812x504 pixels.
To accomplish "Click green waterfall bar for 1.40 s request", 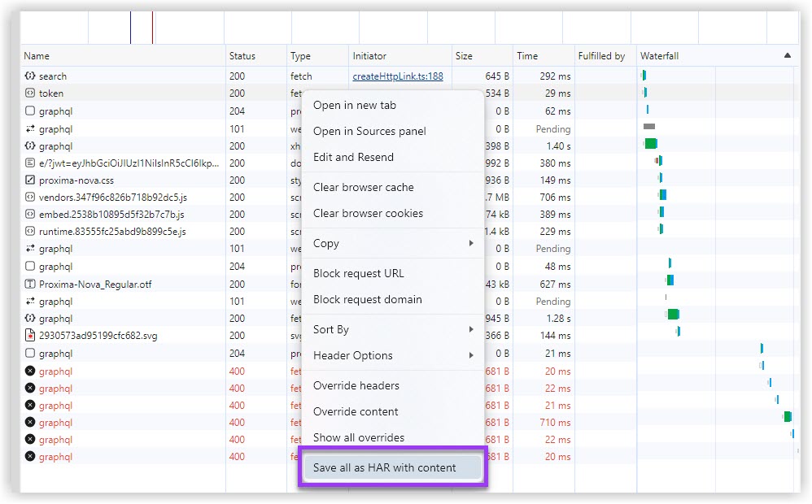I will (651, 143).
